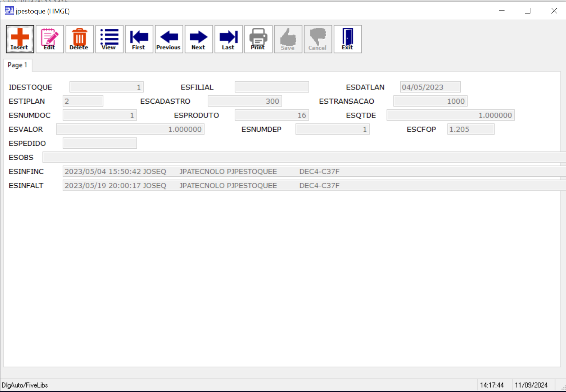Click the Cancel thumbs-down button
This screenshot has height=392, width=566.
tap(318, 39)
